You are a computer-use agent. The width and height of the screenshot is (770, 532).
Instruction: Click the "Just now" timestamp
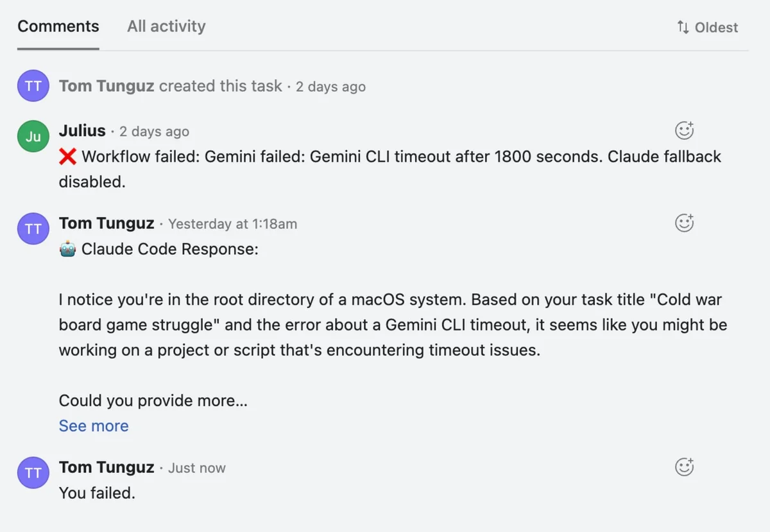[196, 468]
